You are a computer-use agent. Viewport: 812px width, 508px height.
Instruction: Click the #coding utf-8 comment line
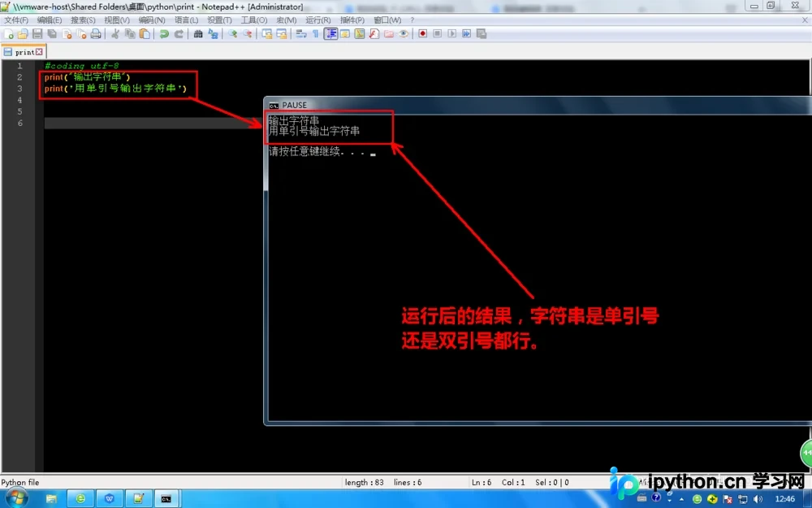click(x=81, y=66)
